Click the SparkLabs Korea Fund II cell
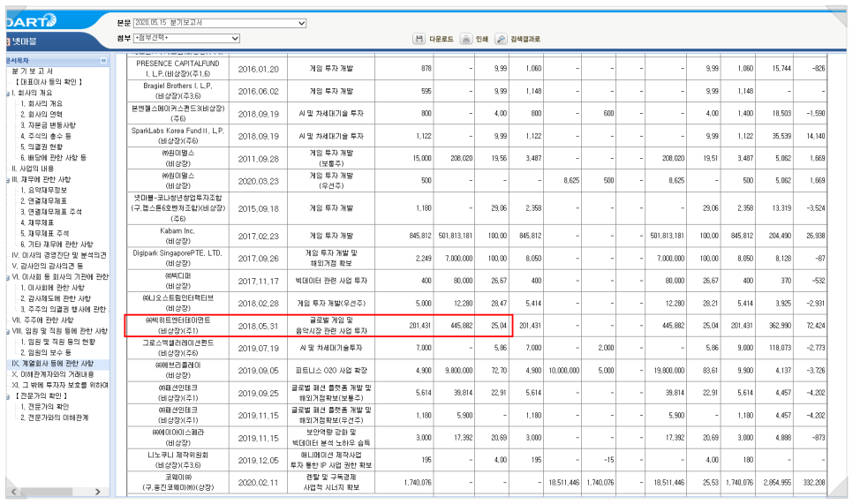 pyautogui.click(x=177, y=135)
